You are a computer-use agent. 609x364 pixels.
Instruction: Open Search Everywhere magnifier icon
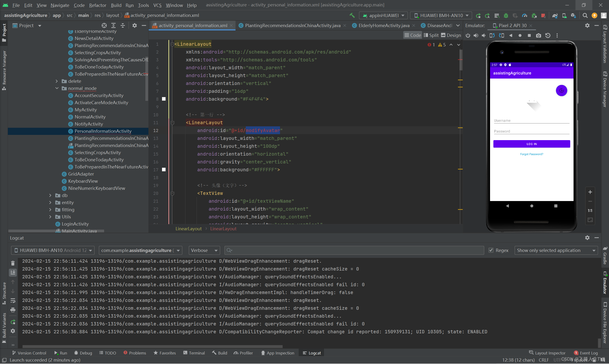click(x=585, y=15)
